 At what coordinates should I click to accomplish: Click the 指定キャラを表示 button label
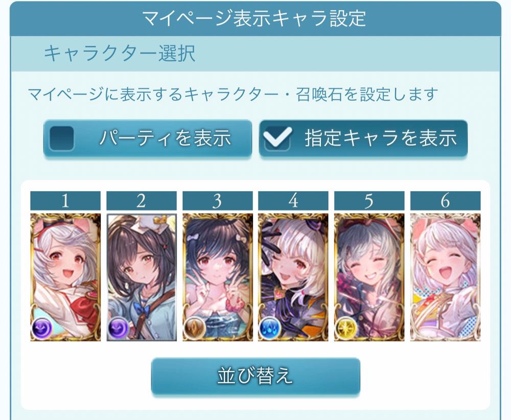click(x=381, y=138)
